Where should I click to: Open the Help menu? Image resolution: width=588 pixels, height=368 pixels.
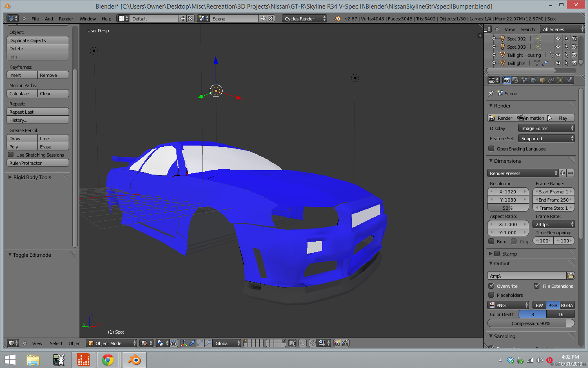coord(107,18)
